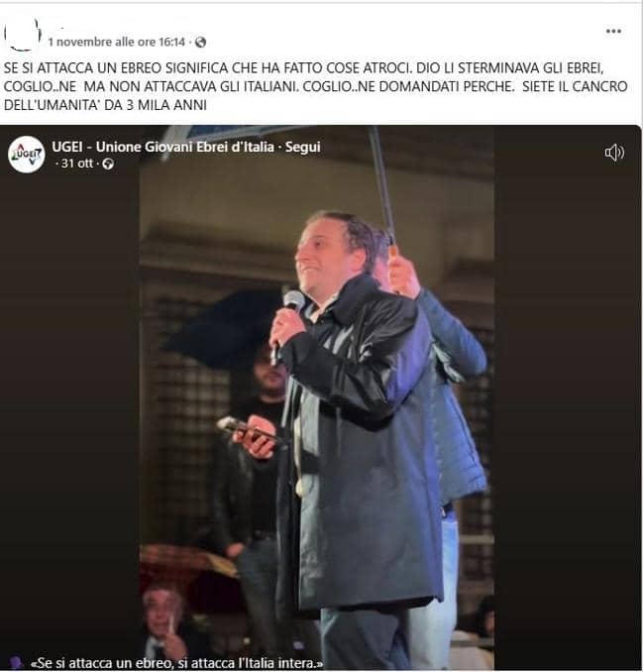Click the UGEI round logo avatar
The image size is (643, 672).
click(x=27, y=155)
